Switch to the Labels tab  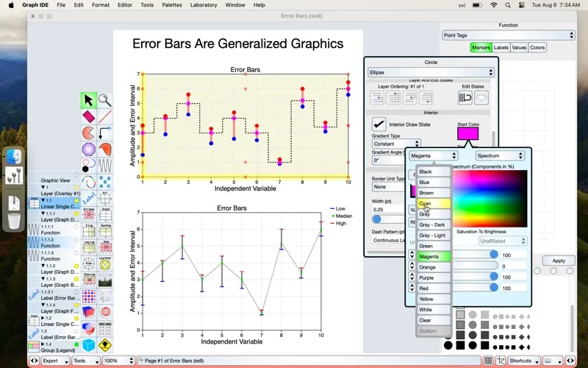tap(501, 48)
